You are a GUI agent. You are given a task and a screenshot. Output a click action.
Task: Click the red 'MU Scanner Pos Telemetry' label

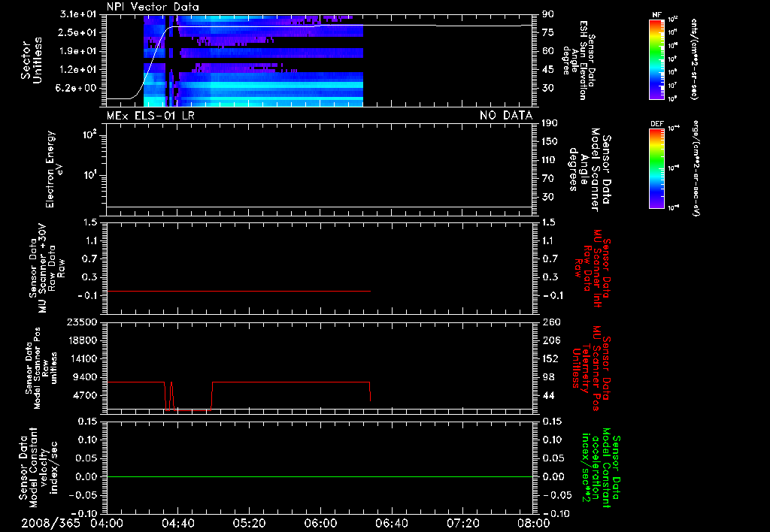point(593,368)
